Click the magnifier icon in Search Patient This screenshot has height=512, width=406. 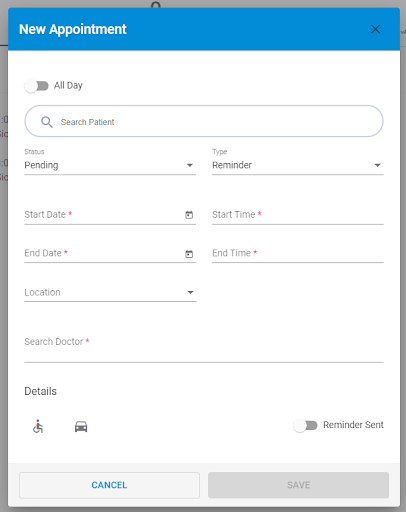47,122
